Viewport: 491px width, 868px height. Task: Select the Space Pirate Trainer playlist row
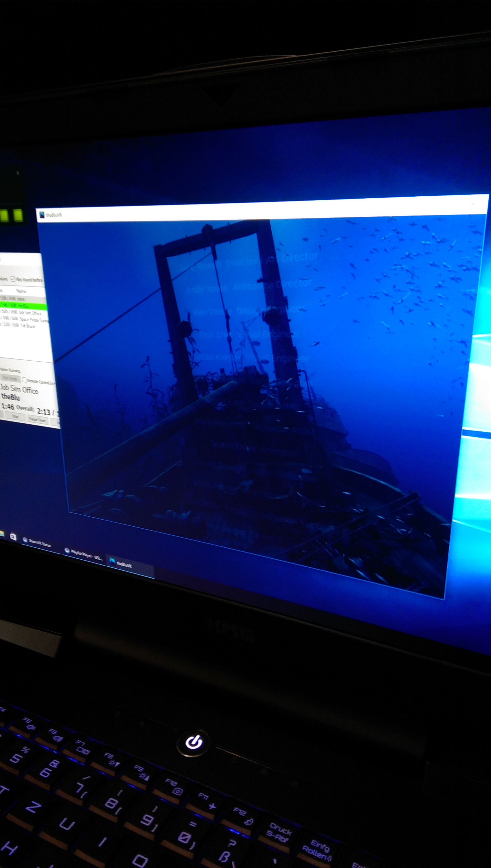tap(24, 319)
